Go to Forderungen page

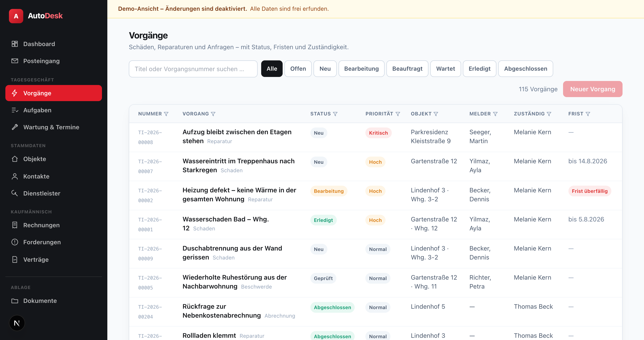[53, 242]
